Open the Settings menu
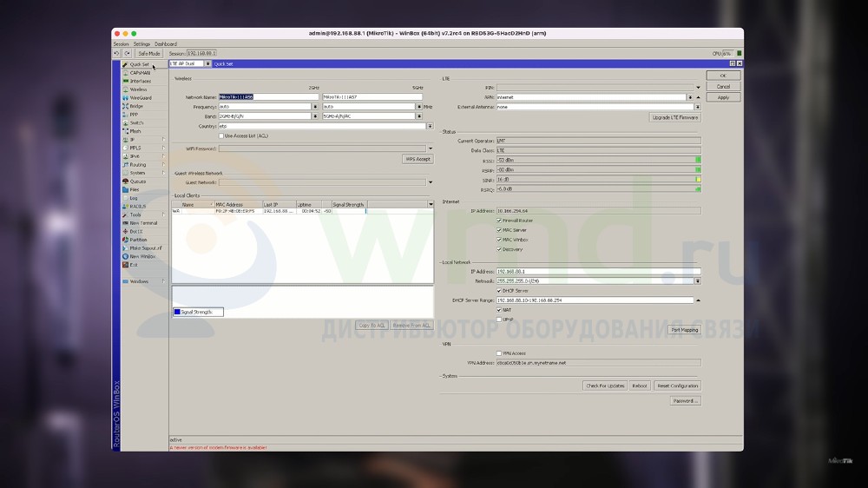Image resolution: width=868 pixels, height=488 pixels. coord(141,43)
